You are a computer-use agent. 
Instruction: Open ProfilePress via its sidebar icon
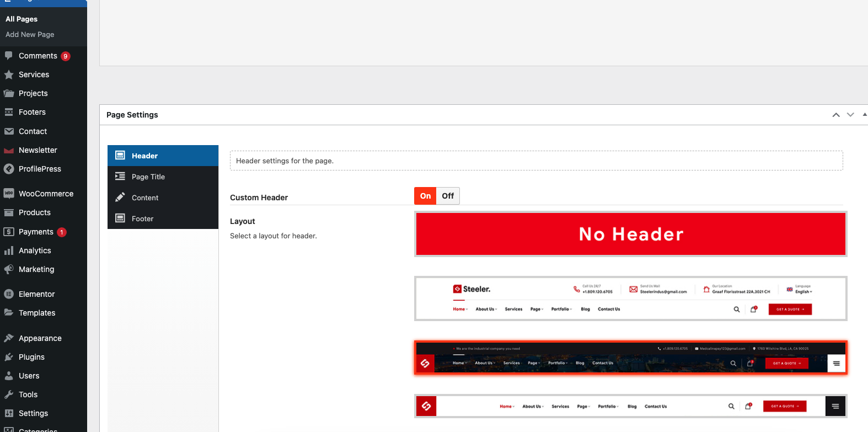click(x=9, y=169)
